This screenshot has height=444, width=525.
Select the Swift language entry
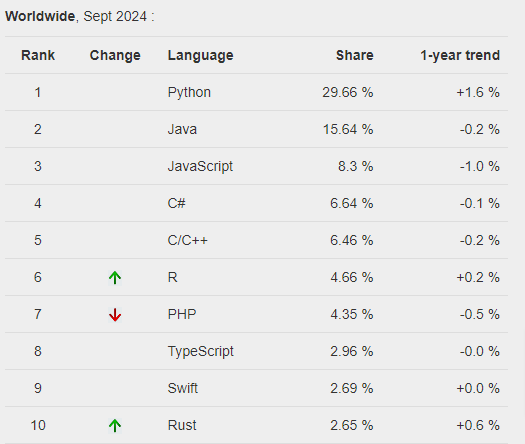coord(182,388)
